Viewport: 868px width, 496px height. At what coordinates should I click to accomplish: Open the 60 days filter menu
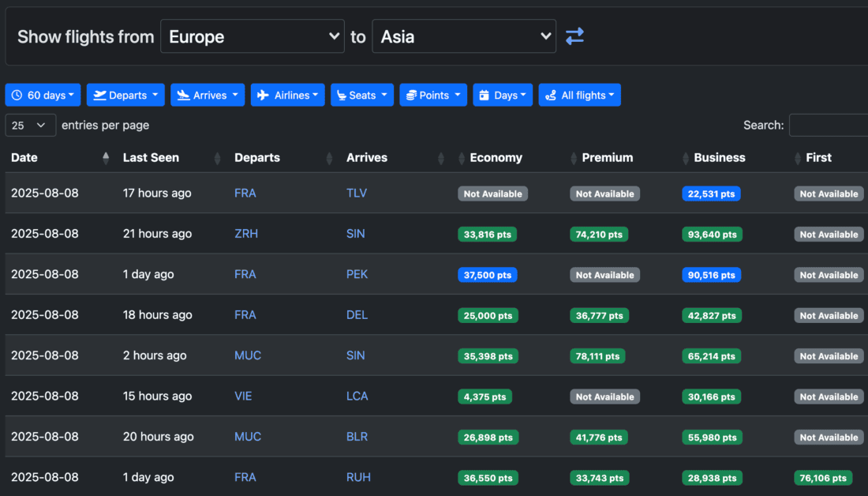pyautogui.click(x=43, y=95)
